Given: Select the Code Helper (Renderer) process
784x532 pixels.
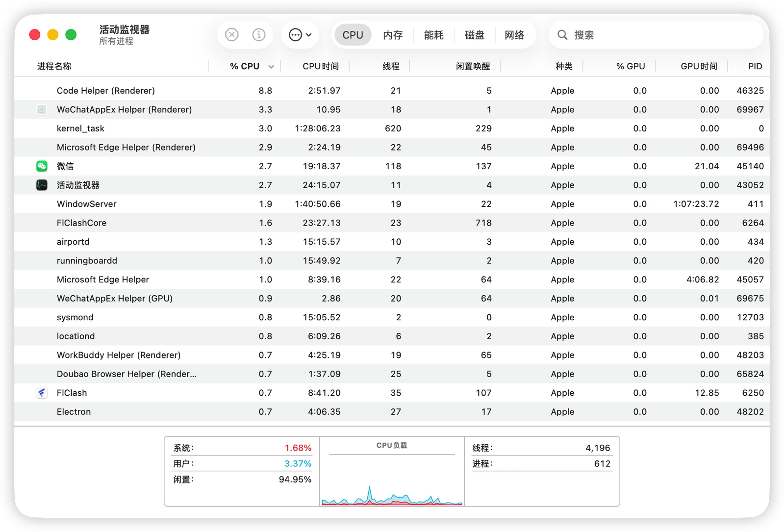Looking at the screenshot, I should pos(105,91).
